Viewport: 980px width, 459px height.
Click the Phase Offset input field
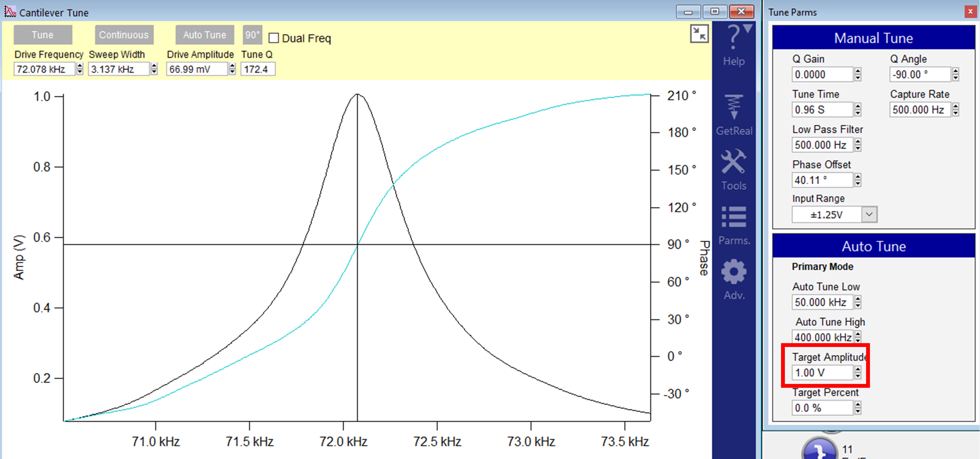(822, 180)
